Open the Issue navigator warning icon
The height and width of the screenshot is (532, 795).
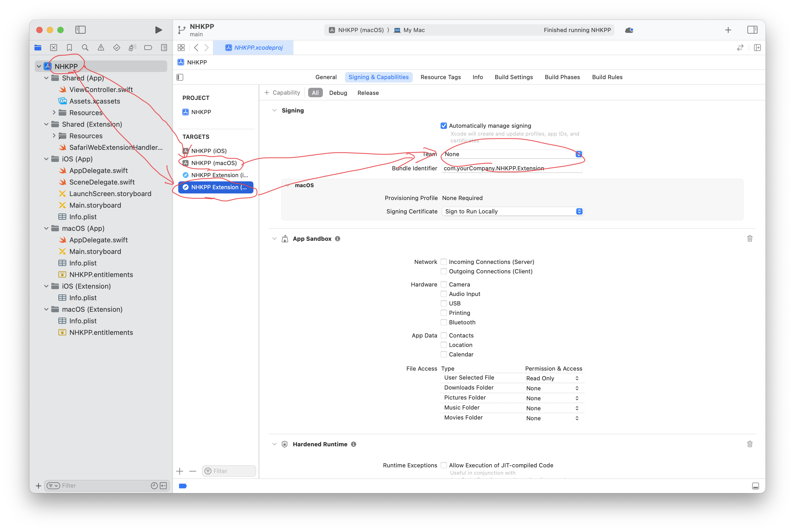(x=101, y=48)
